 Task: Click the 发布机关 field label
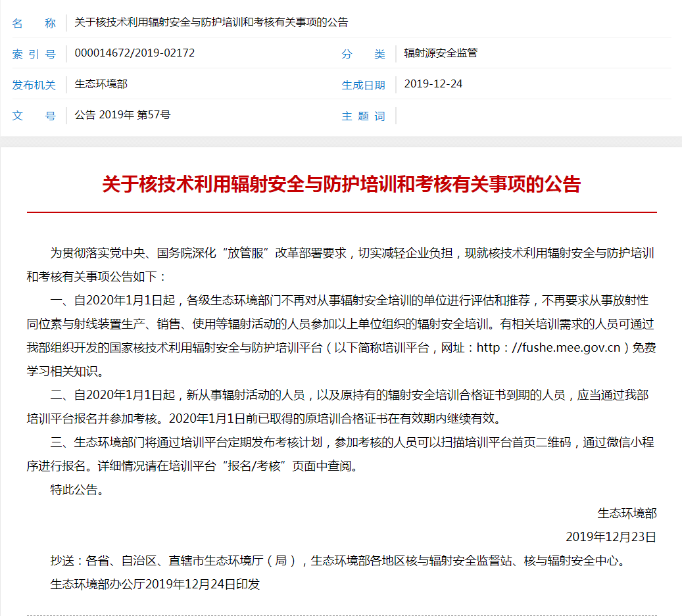tap(34, 85)
